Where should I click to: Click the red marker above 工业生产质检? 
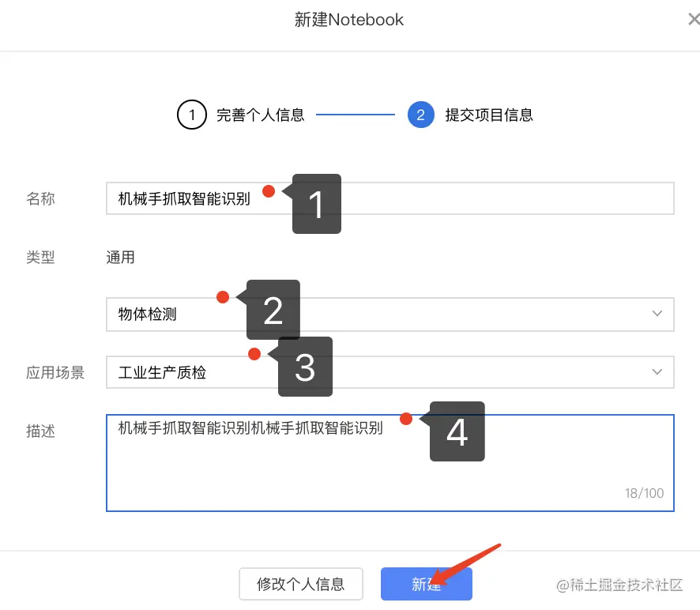[x=254, y=355]
